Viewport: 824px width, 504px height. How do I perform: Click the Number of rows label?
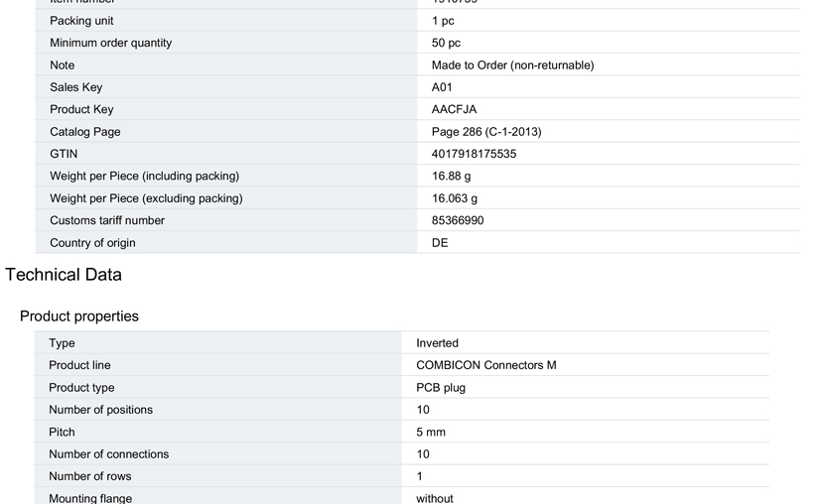tap(89, 476)
